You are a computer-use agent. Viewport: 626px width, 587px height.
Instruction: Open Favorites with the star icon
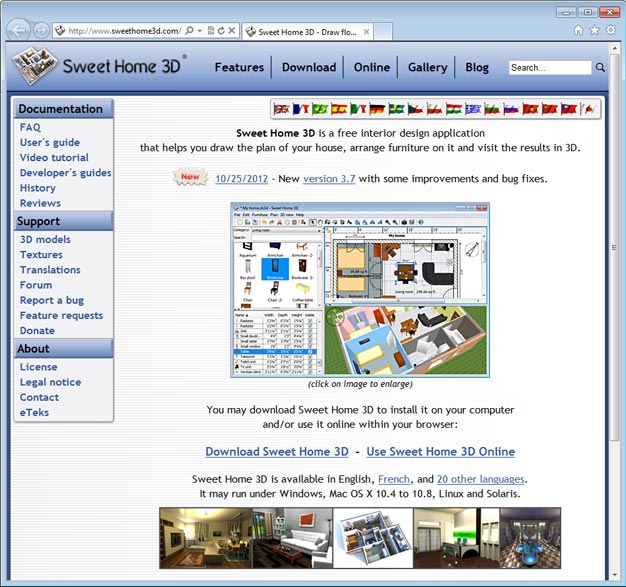(x=594, y=30)
